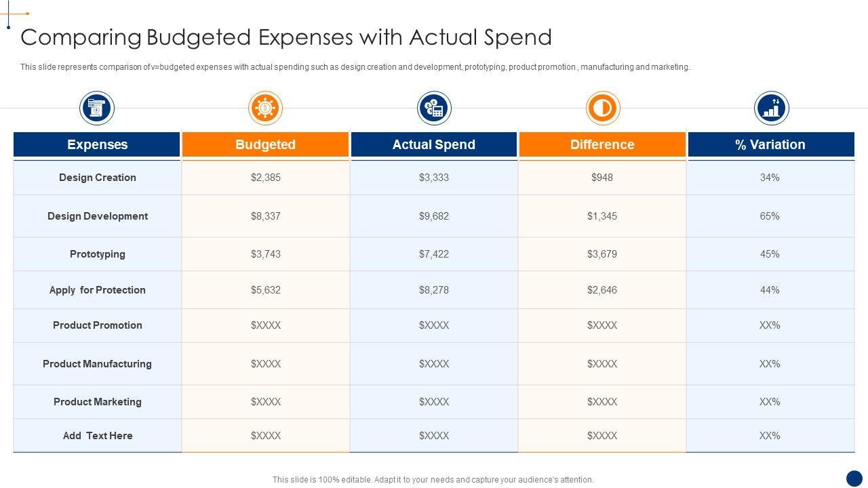Click the Actual Spend icon
Viewport: 868px width, 488px height.
[434, 108]
